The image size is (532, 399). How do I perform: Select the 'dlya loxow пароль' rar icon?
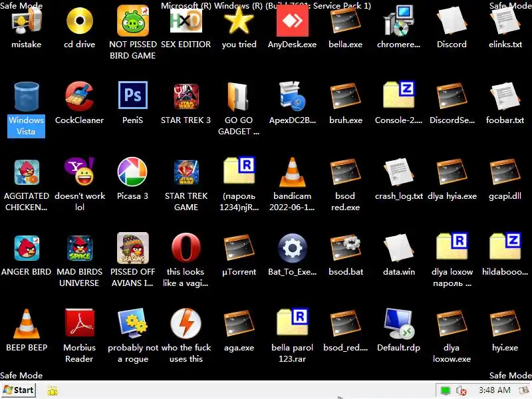click(x=452, y=246)
